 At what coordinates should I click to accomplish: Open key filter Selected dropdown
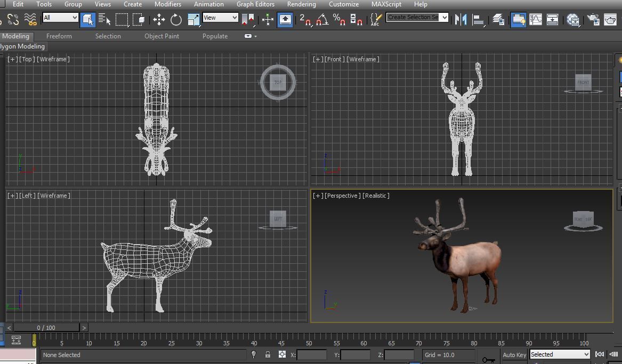coord(560,354)
